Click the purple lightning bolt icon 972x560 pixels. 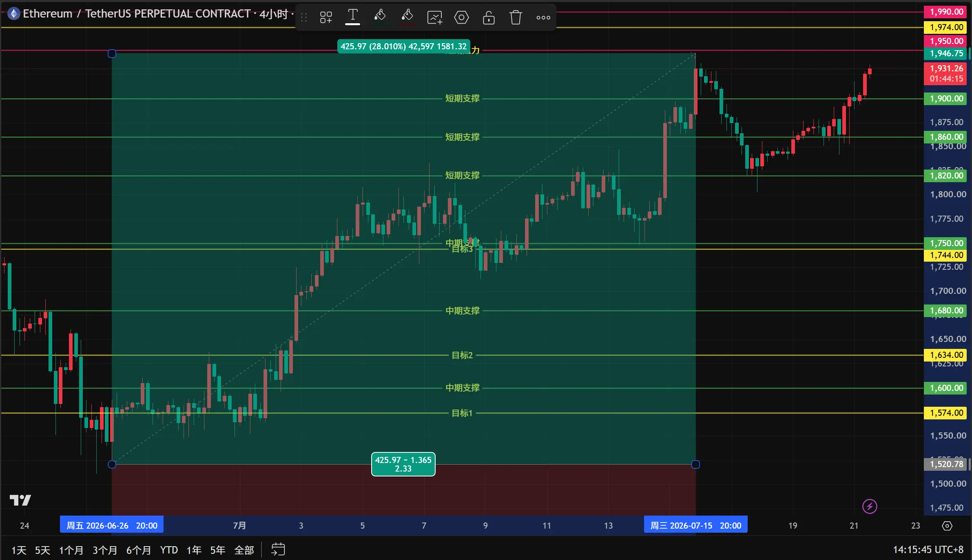click(x=870, y=507)
